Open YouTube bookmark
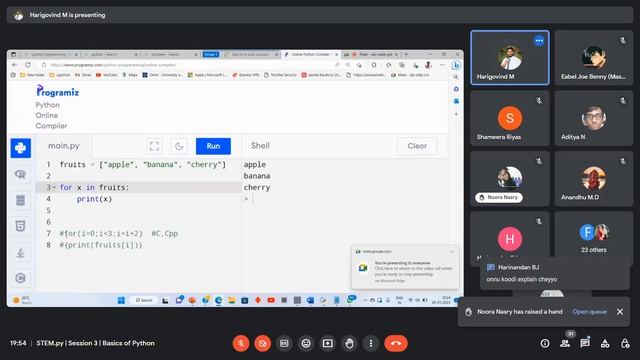The height and width of the screenshot is (360, 640). tap(107, 75)
